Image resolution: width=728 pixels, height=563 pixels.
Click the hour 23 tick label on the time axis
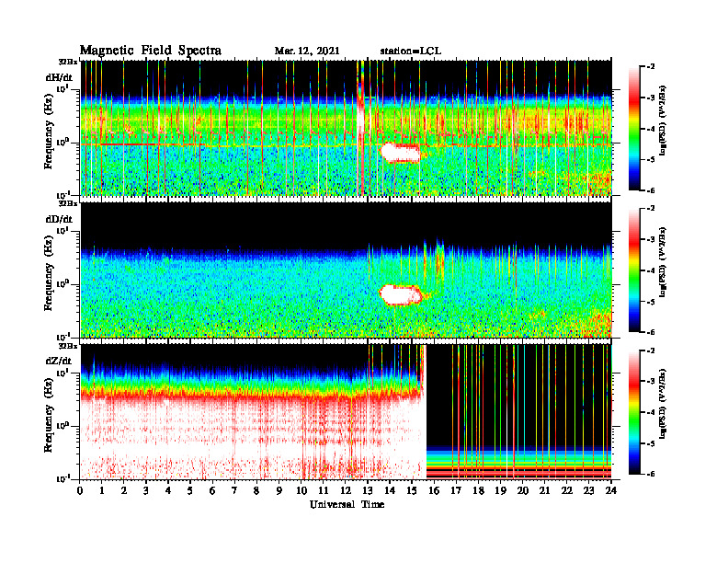click(589, 490)
